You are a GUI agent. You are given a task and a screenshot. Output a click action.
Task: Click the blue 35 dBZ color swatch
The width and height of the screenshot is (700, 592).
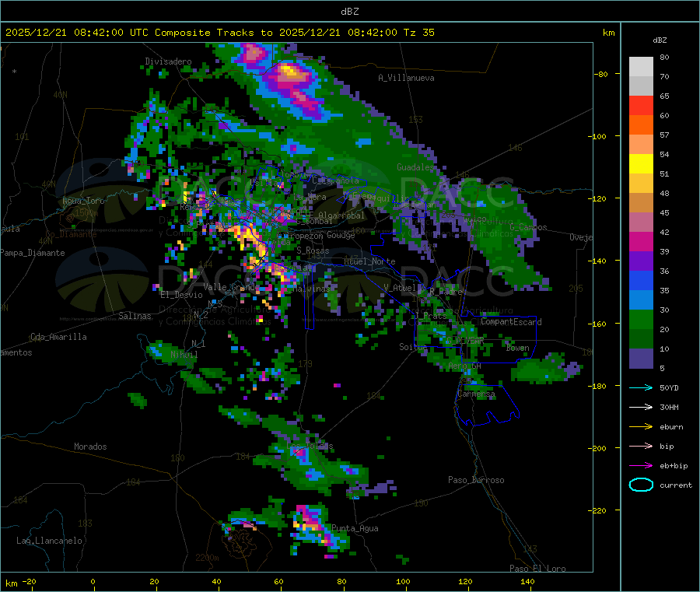click(641, 280)
